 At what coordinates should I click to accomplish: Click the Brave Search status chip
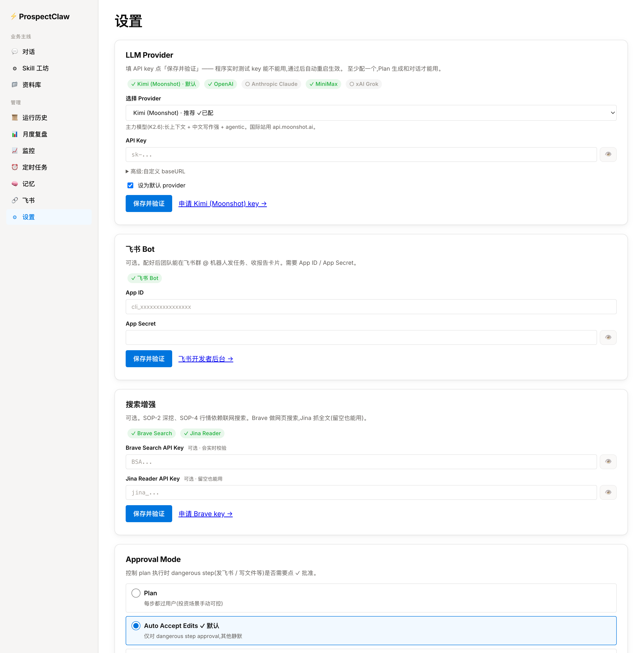(151, 433)
